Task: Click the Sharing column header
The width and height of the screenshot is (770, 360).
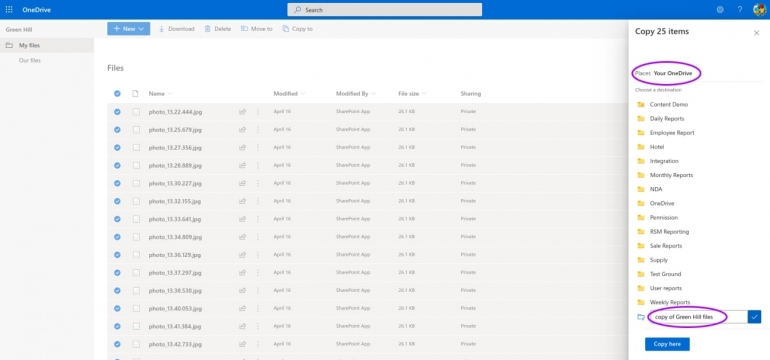Action: [470, 93]
